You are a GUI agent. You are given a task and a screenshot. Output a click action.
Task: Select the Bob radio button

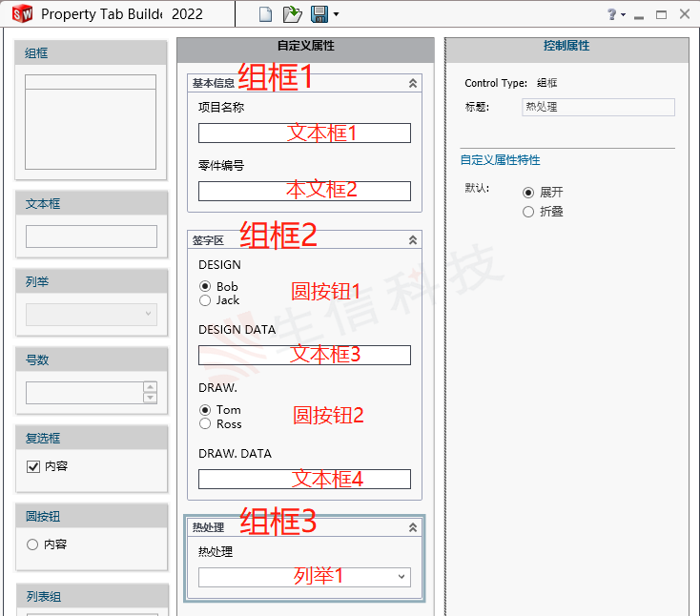point(205,286)
